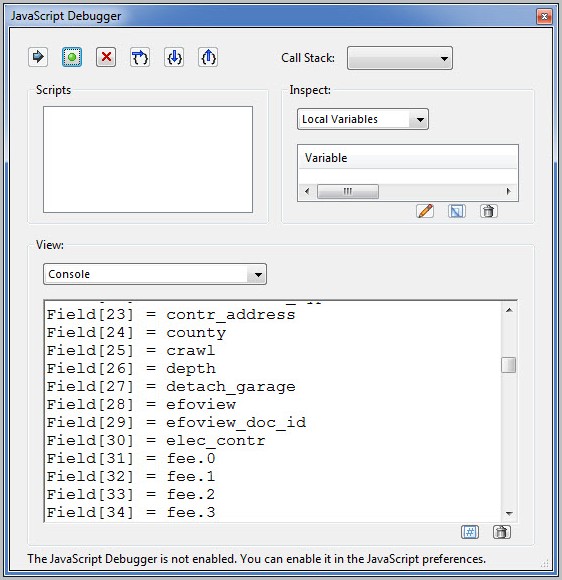This screenshot has width=562, height=580.
Task: Click inside the empty Scripts list box
Action: (x=148, y=159)
